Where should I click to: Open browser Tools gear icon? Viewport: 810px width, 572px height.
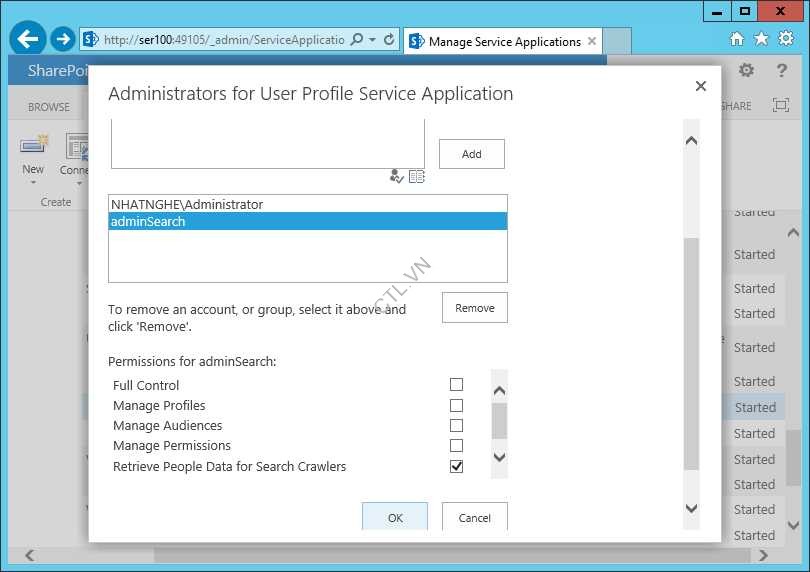786,38
